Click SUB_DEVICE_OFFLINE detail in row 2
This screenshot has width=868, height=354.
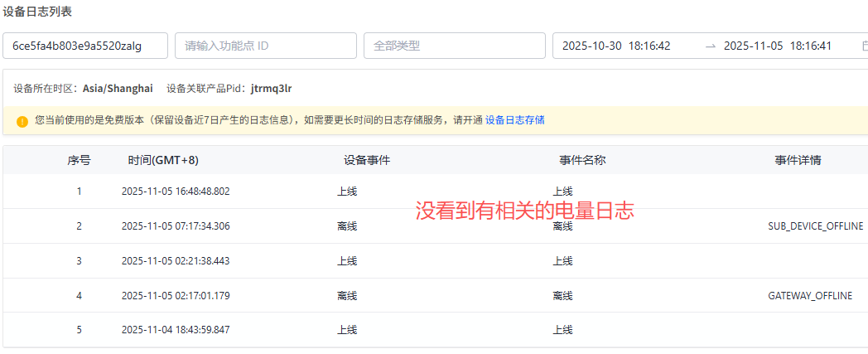click(x=815, y=226)
